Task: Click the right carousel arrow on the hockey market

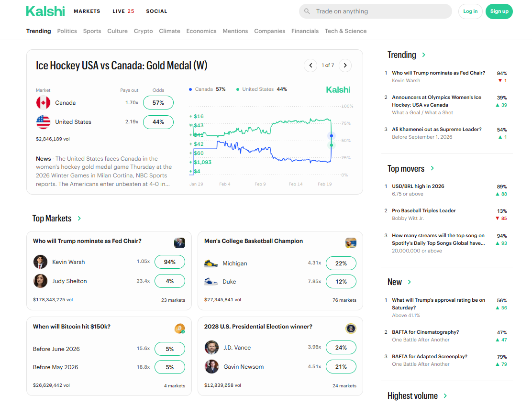Action: click(345, 66)
